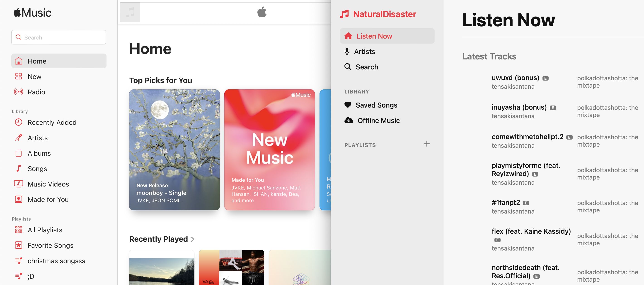
Task: Click the New grid icon in Apple Music
Action: click(x=19, y=76)
